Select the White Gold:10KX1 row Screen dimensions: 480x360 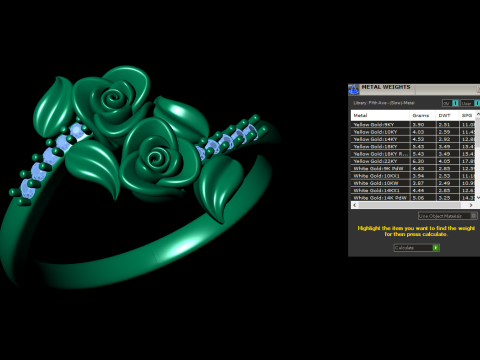tap(413, 176)
